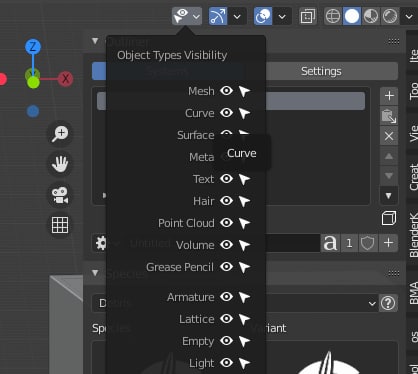Toggle Light visibility eye
The image size is (418, 374).
click(x=226, y=363)
